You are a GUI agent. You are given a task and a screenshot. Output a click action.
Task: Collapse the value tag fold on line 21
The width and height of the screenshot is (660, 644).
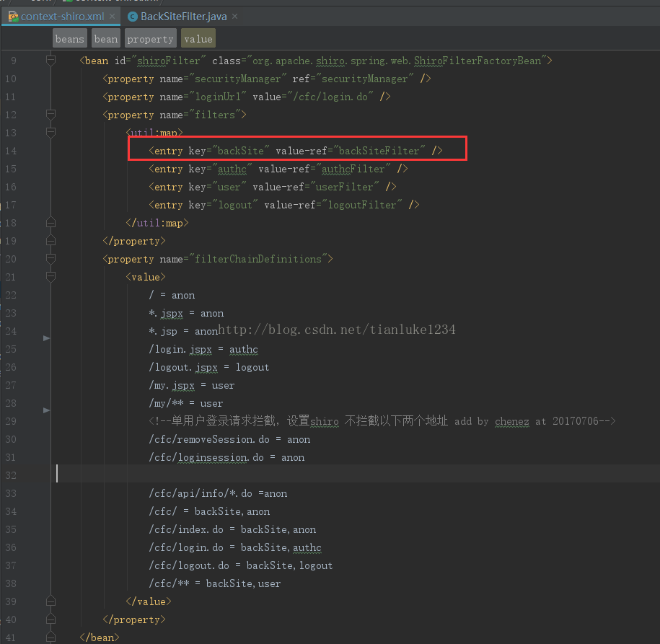click(50, 276)
